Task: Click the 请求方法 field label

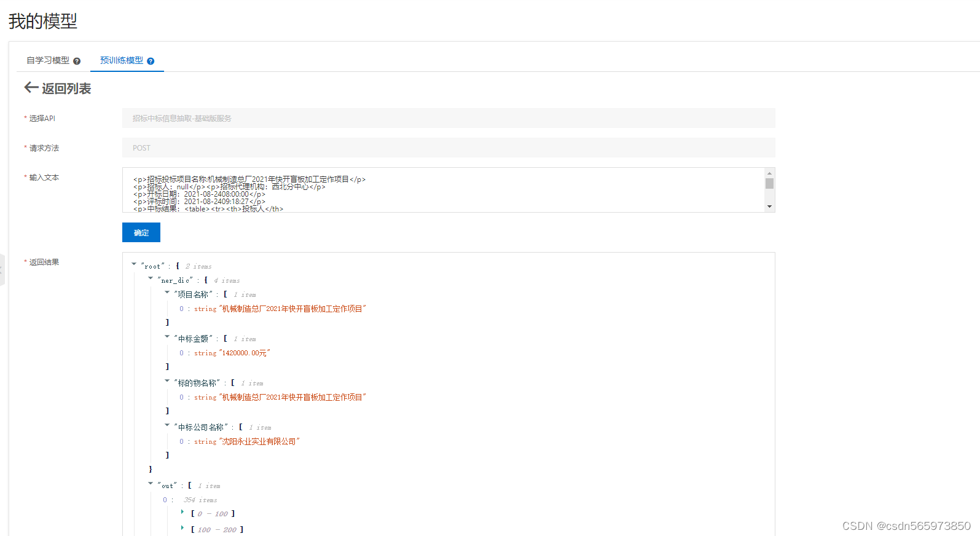Action: tap(44, 148)
